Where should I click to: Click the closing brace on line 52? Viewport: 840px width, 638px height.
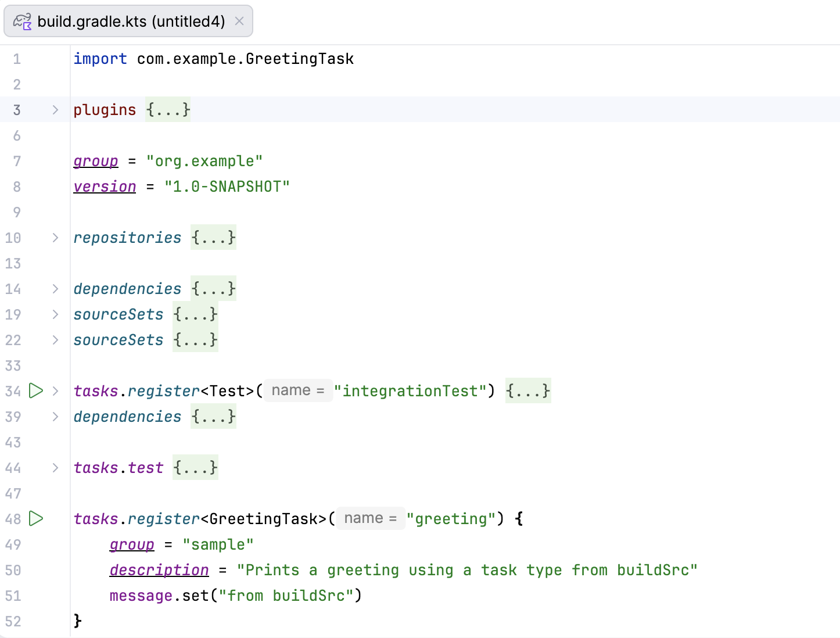coord(78,621)
